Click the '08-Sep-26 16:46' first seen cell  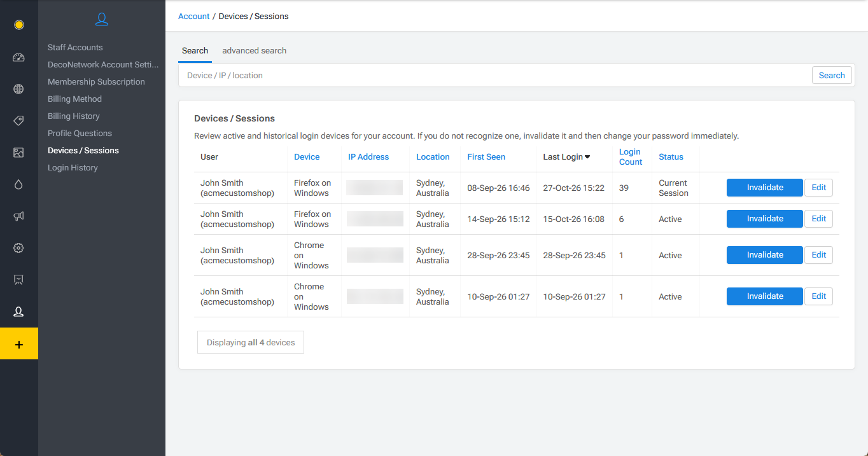pos(498,188)
